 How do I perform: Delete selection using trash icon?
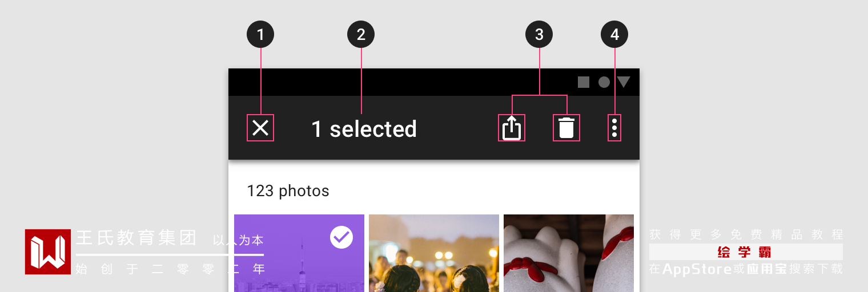[x=566, y=128]
